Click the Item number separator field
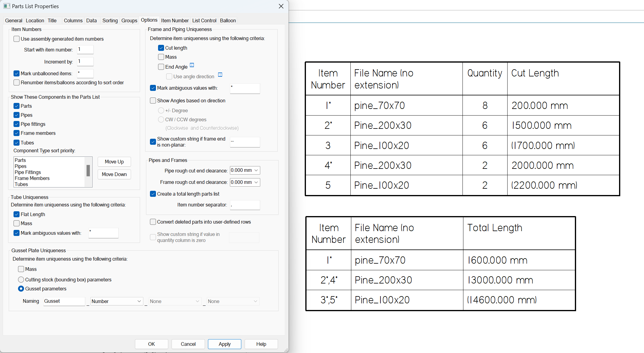 click(x=245, y=205)
